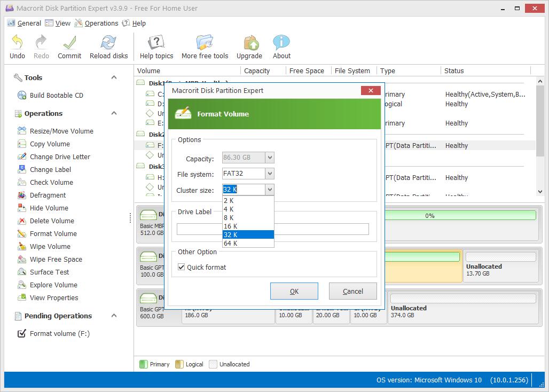Image resolution: width=549 pixels, height=392 pixels.
Task: Select Format Volume in the sidebar
Action: point(53,234)
